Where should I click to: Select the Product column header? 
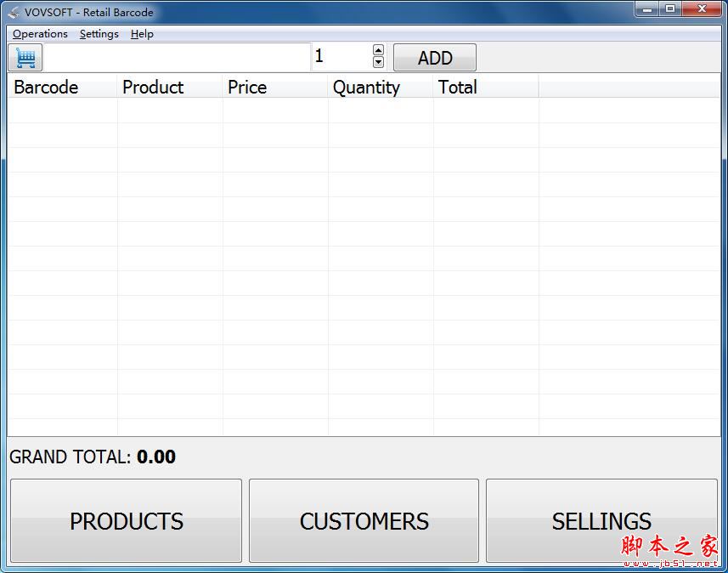click(x=153, y=87)
